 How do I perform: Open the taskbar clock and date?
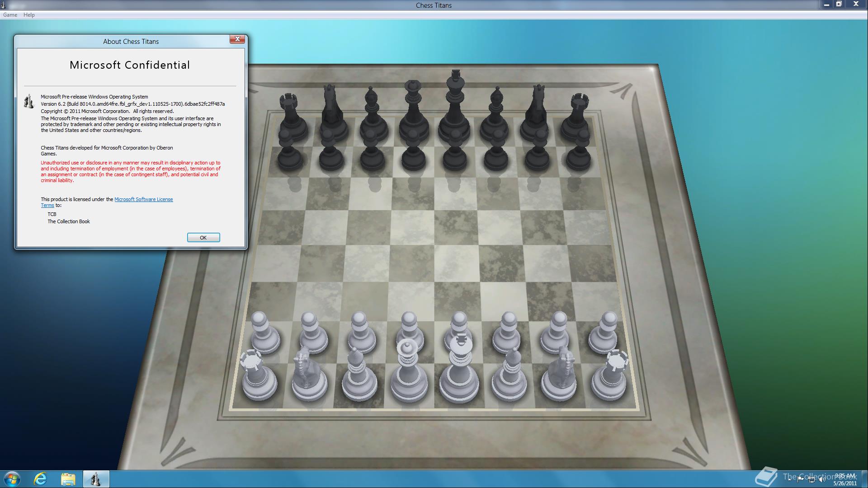(845, 479)
